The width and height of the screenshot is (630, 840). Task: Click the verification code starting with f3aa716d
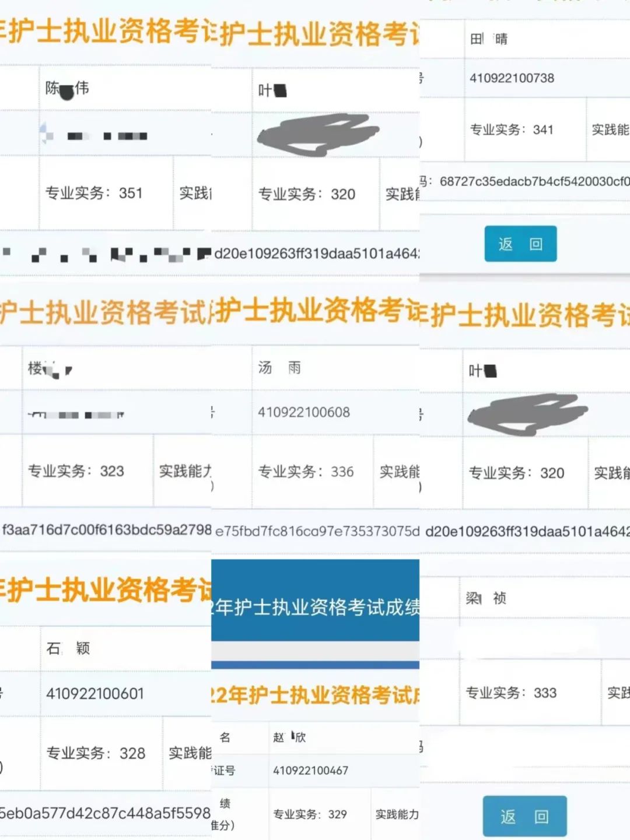pyautogui.click(x=106, y=529)
